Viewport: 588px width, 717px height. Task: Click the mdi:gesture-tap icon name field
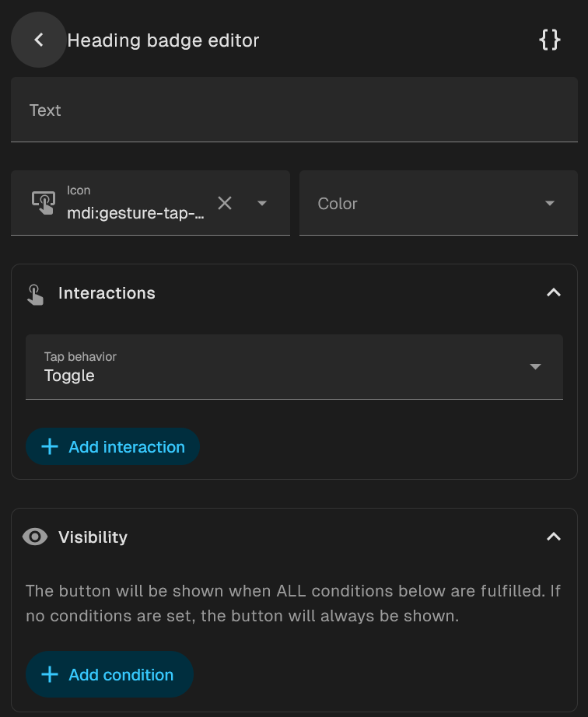click(x=136, y=212)
